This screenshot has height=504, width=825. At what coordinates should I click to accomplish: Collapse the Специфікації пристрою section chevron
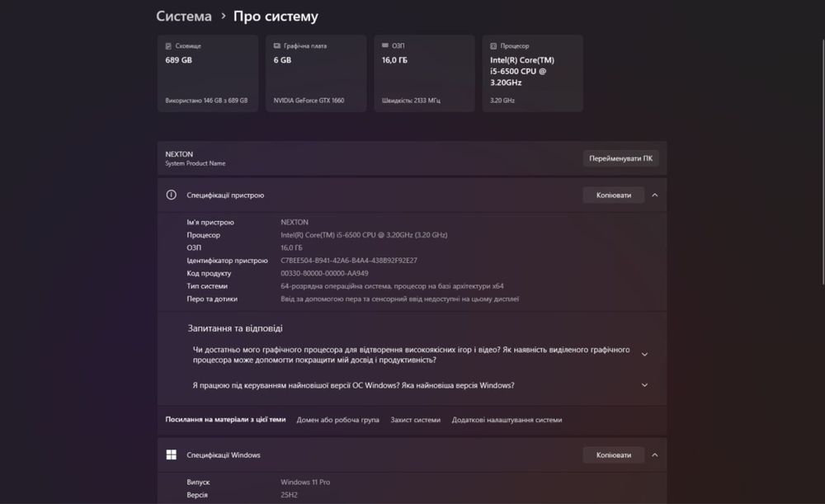pyautogui.click(x=655, y=195)
